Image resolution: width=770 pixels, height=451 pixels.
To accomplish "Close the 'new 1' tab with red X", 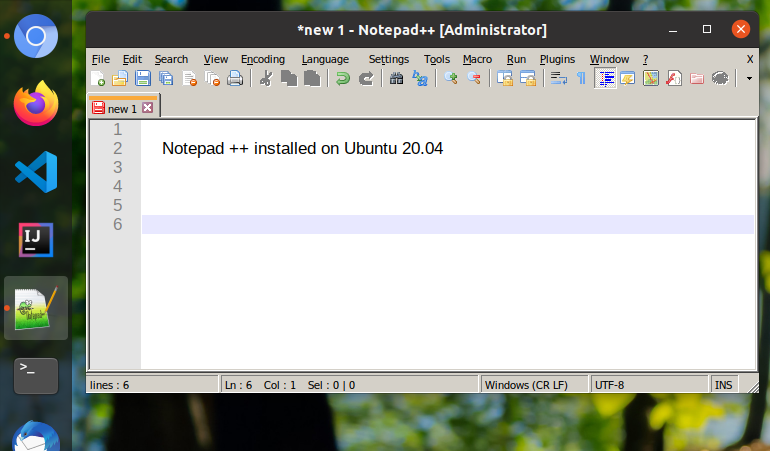I will pos(147,108).
